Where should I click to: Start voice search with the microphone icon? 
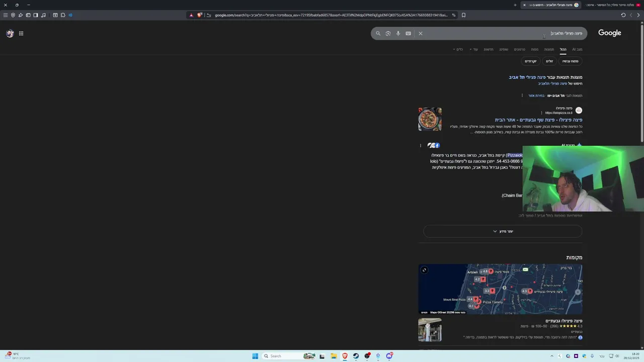398,34
